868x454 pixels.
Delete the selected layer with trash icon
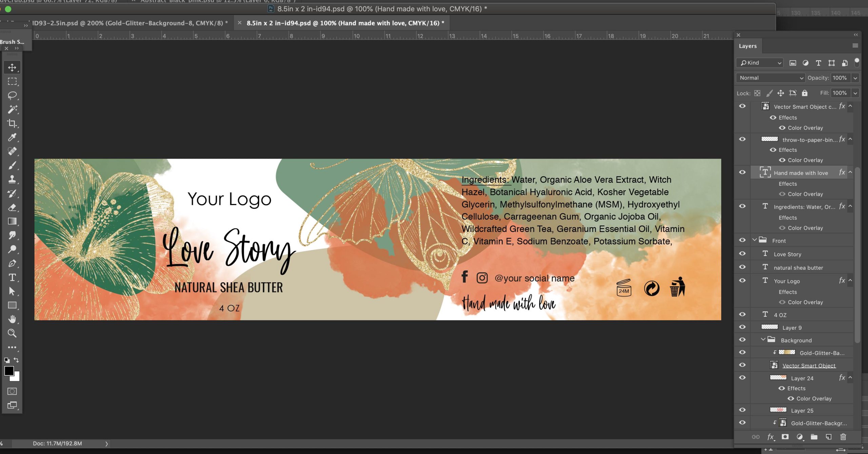(x=843, y=437)
